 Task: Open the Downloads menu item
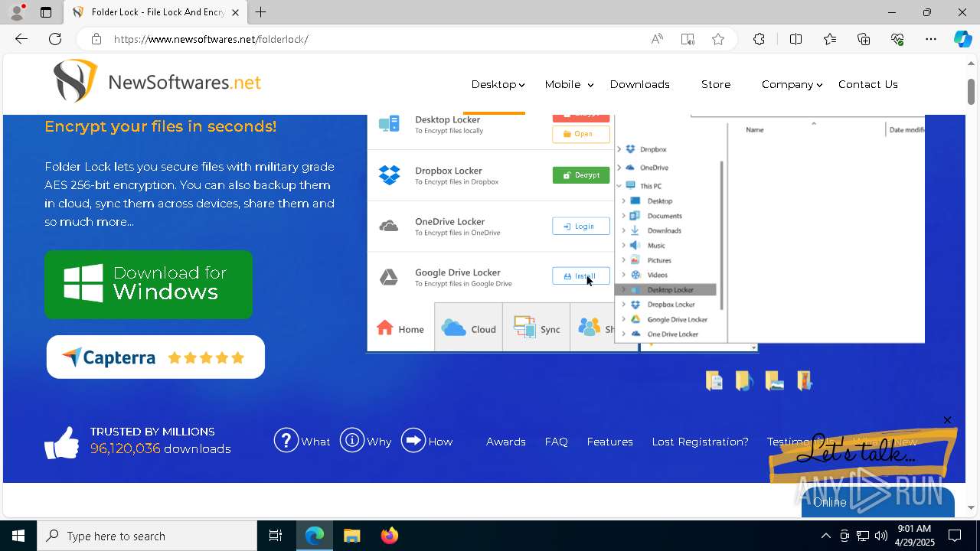pos(639,84)
